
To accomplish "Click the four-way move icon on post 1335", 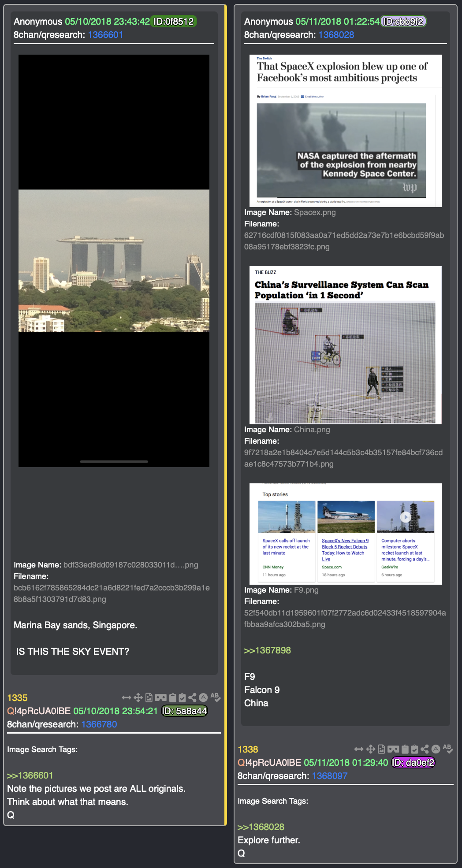I will click(x=138, y=697).
